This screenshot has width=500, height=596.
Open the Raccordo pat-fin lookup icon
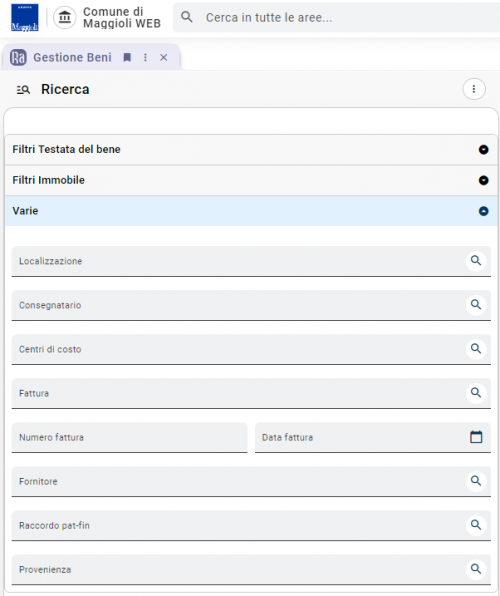476,525
